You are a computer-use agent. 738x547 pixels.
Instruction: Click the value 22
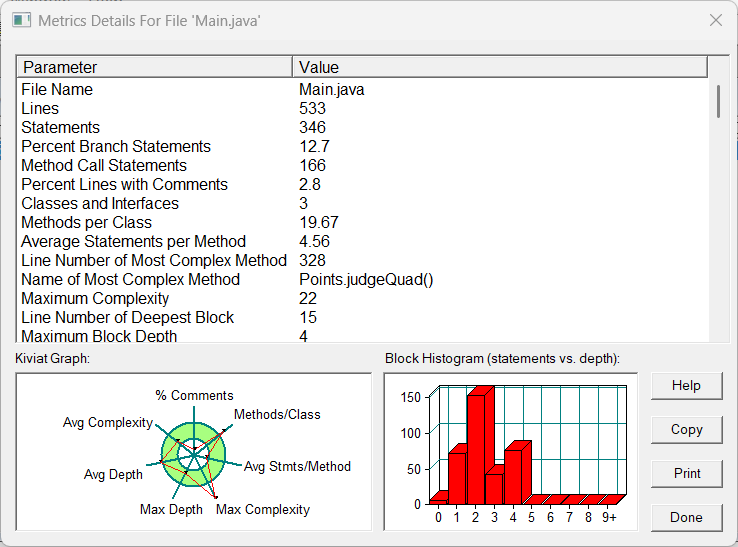(308, 298)
